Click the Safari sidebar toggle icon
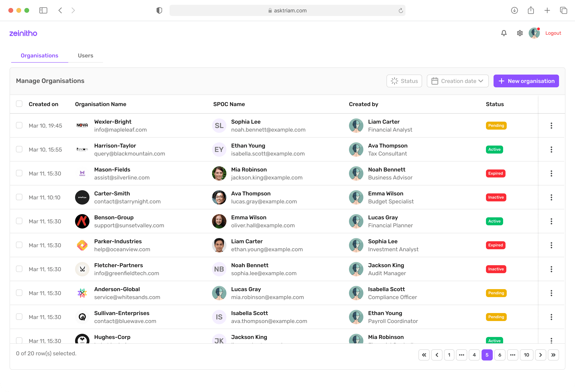 [43, 10]
